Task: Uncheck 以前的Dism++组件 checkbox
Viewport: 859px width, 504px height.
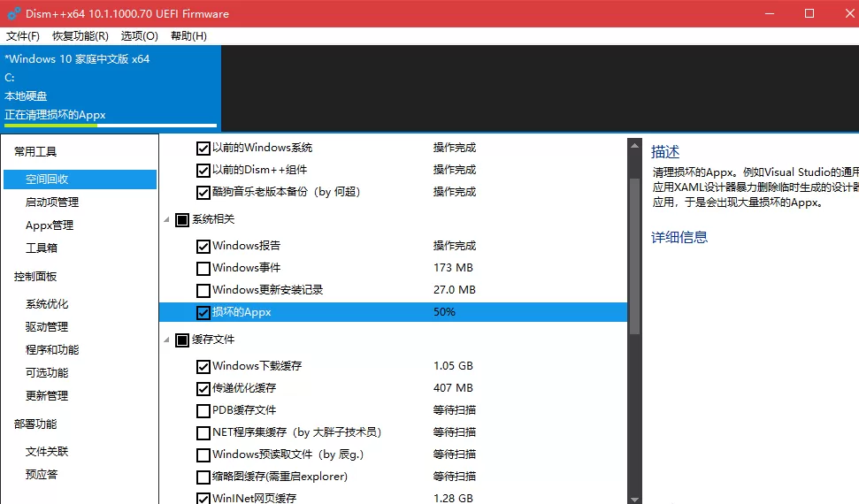Action: coord(203,170)
